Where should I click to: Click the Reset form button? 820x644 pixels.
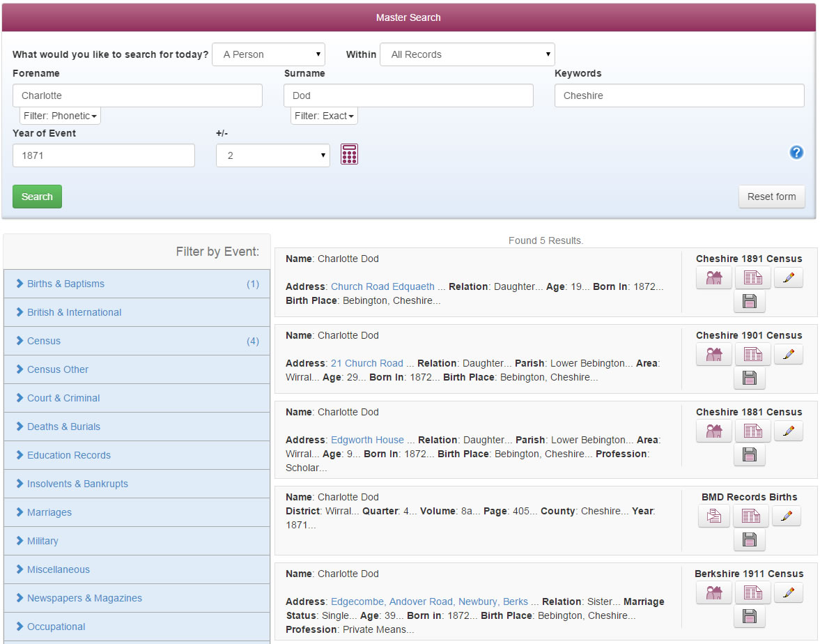click(x=771, y=197)
